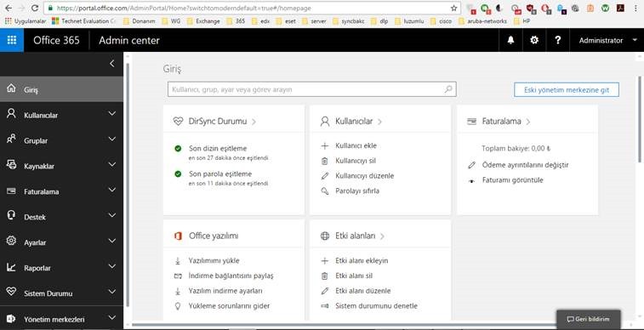Click the Kaynaklar icon in sidebar
Image resolution: width=644 pixels, height=330 pixels.
[x=12, y=165]
